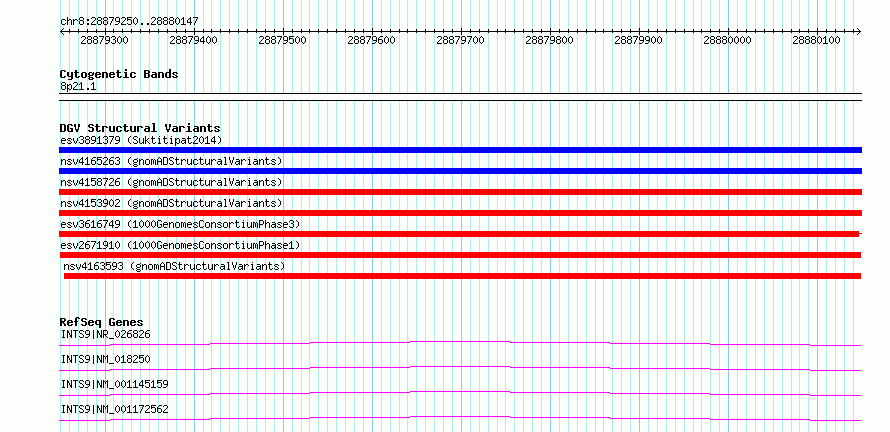Open esv3616749 (1000GenomesConsortiumPhase3) label
890x432 pixels.
coord(180,224)
